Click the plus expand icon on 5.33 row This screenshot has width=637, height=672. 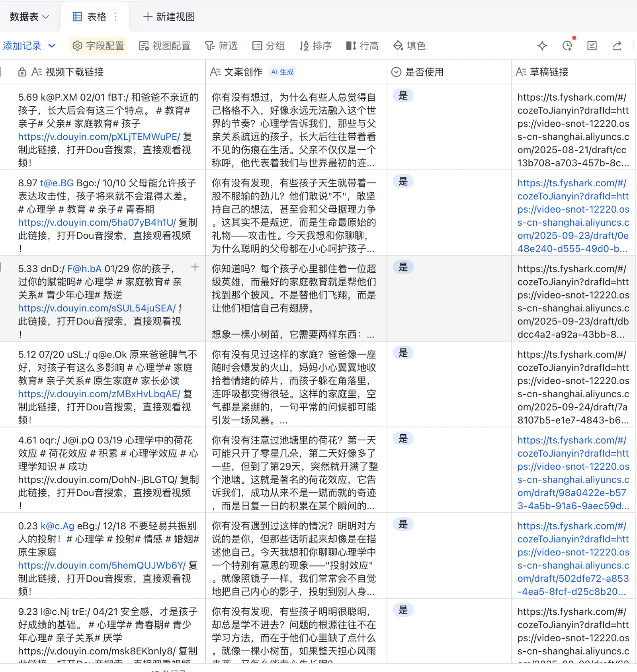(x=195, y=267)
